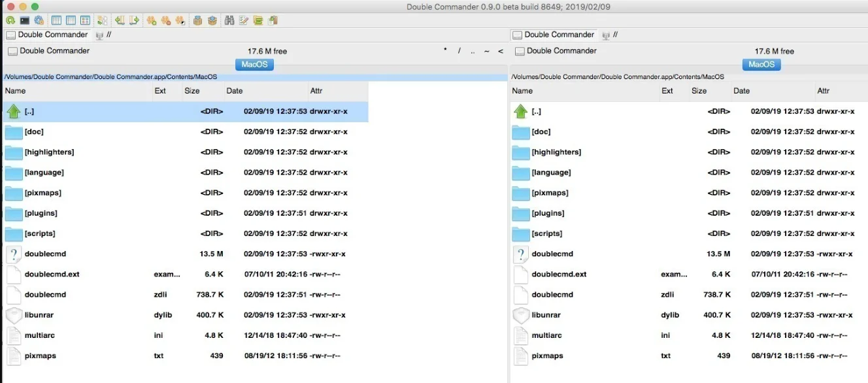Screen dimensions: 868x383
Task: Sort right panel by Date column header
Action: click(742, 91)
